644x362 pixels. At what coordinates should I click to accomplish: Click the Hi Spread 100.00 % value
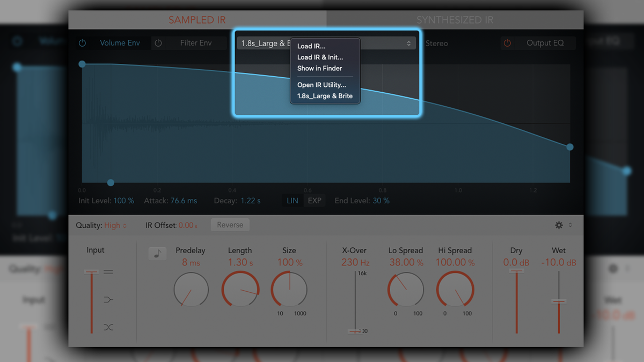click(455, 262)
